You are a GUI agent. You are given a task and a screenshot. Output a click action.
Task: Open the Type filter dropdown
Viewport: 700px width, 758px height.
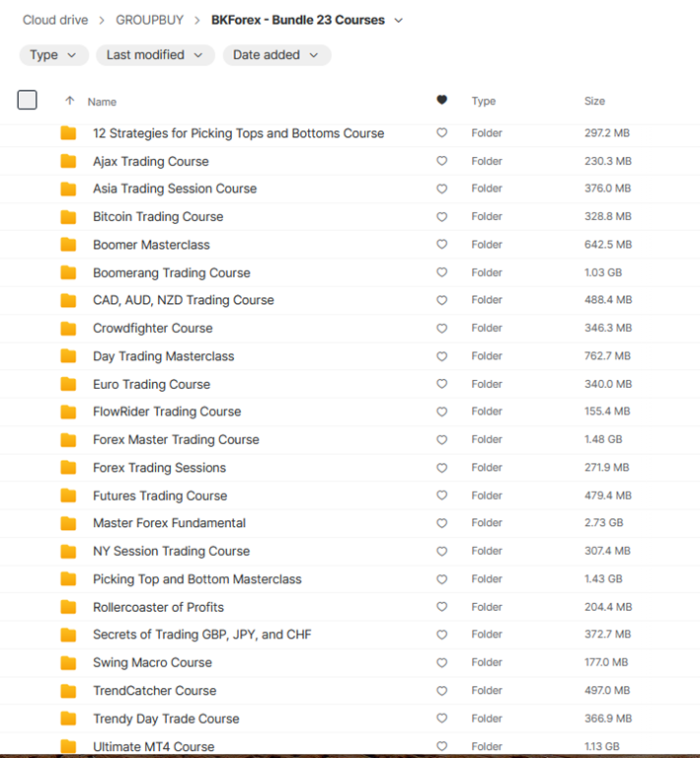53,55
